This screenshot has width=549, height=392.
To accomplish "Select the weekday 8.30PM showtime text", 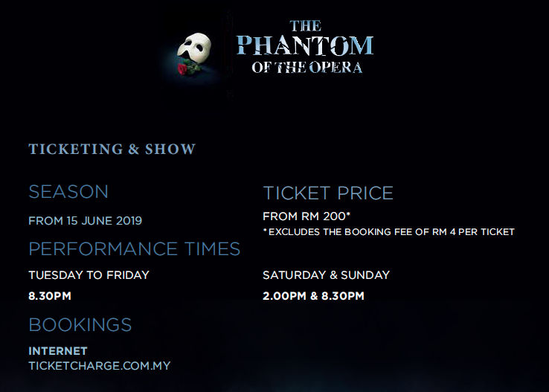I will 50,296.
